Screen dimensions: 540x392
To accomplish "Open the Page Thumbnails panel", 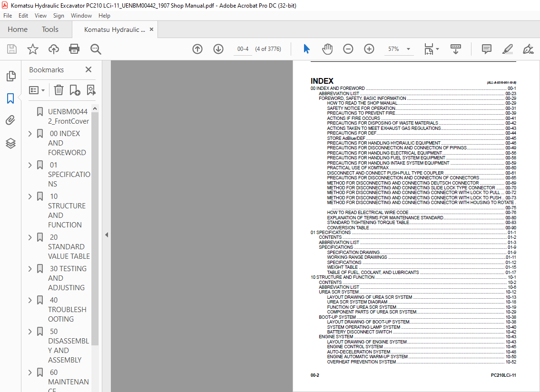I will [x=10, y=76].
